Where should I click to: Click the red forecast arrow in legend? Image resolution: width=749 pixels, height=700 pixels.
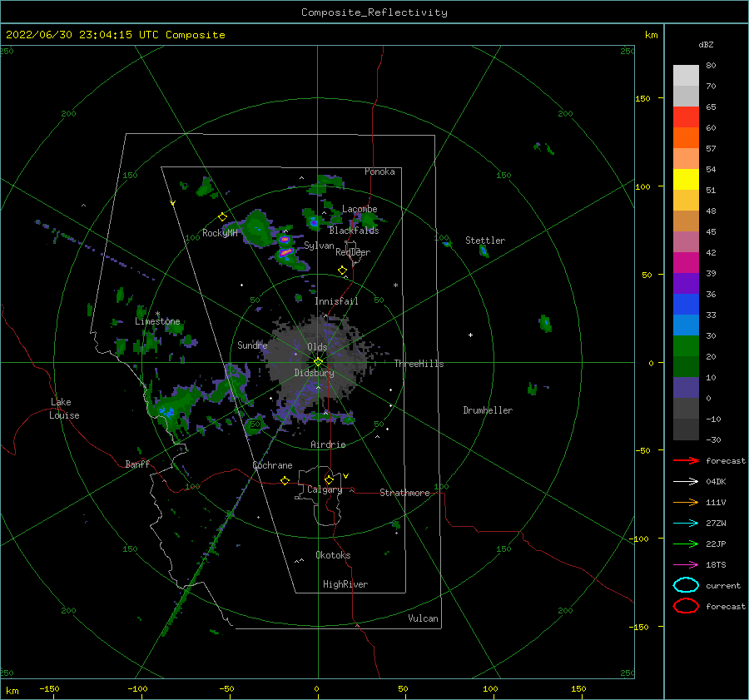[686, 460]
